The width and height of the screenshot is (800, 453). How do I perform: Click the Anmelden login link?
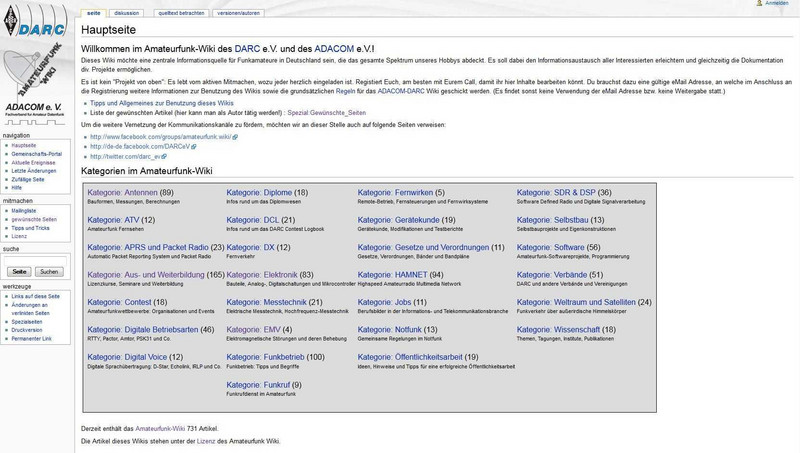(x=777, y=3)
